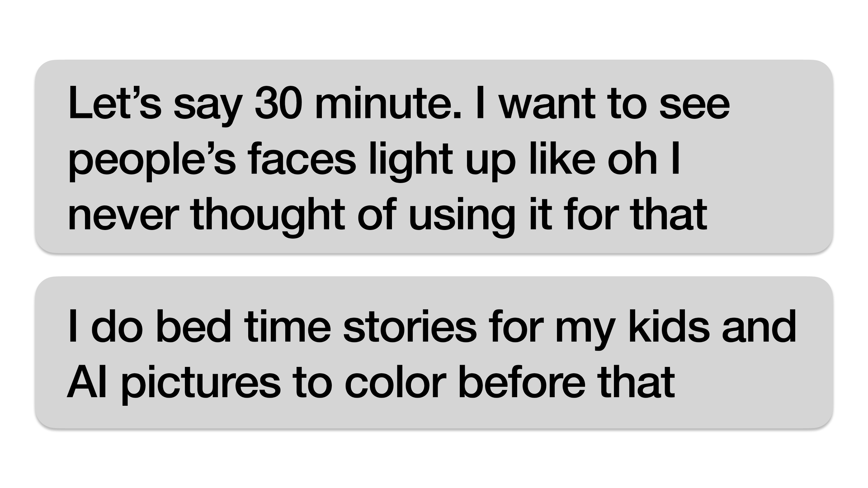Click the word "light" in top message
Viewport: 868px width, 488px height.
(410, 160)
